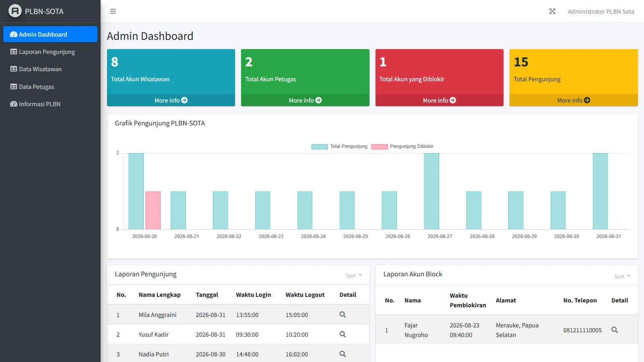Click the teal bar for 2026-08-20
The height and width of the screenshot is (362, 644).
pos(136,191)
